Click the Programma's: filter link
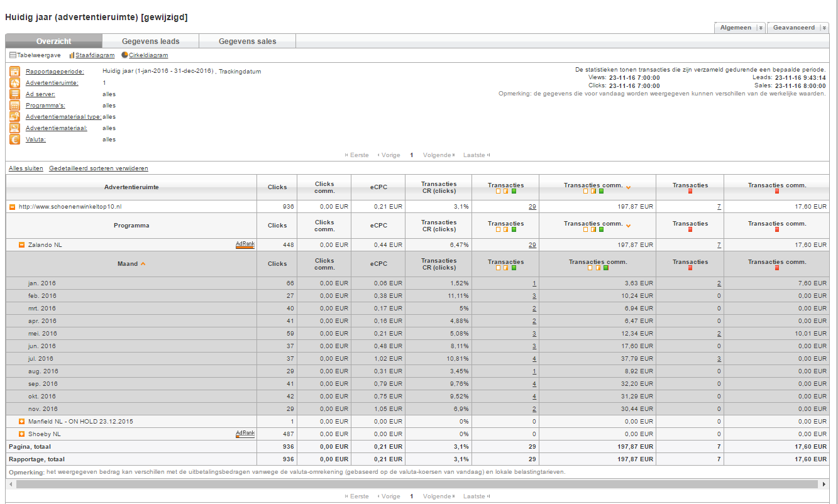This screenshot has height=504, width=838. 45,106
